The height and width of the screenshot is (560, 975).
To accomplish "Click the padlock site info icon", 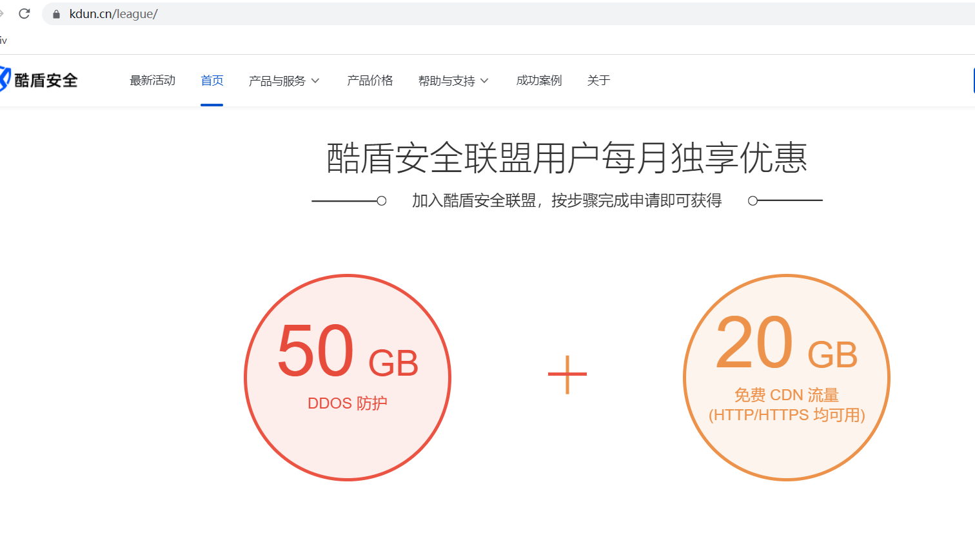I will tap(56, 14).
